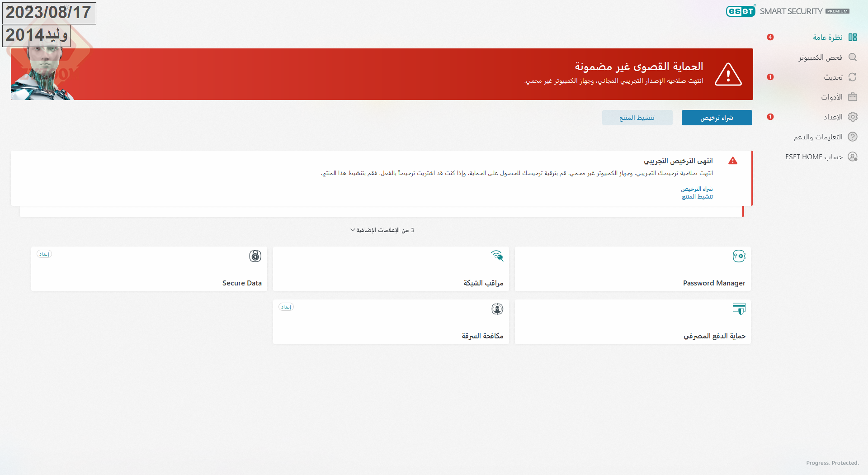
Task: Open the مكافحة السرقة card
Action: pyautogui.click(x=391, y=322)
